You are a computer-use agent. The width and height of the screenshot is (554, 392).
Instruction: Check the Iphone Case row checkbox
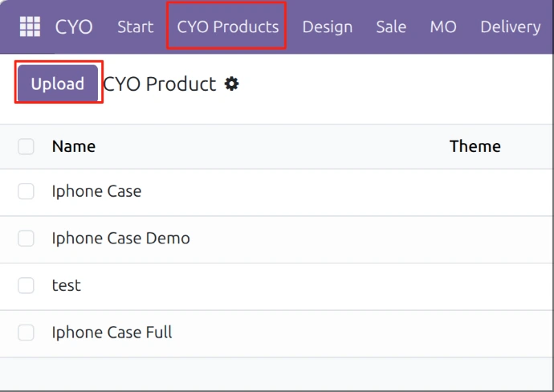(26, 191)
